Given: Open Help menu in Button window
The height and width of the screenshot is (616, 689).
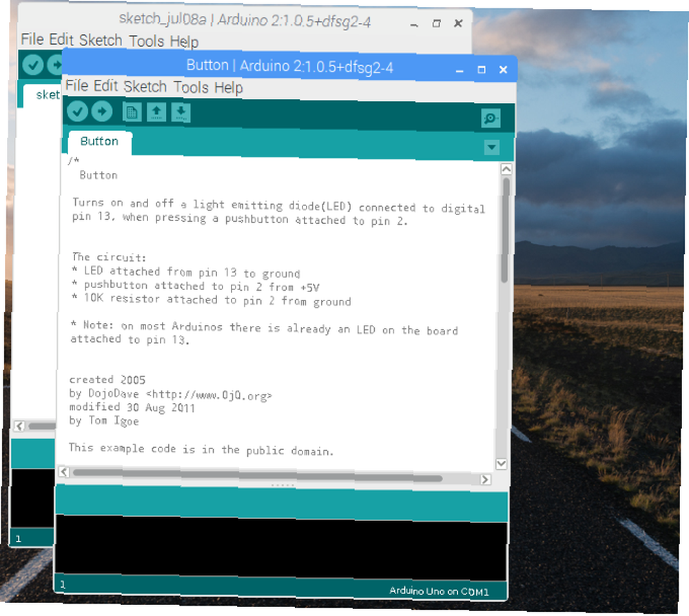Looking at the screenshot, I should click(x=229, y=88).
